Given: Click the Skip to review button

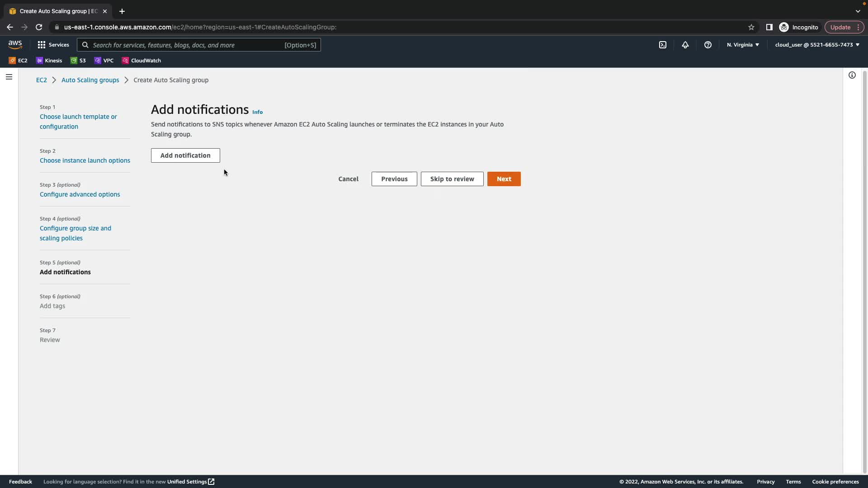Looking at the screenshot, I should [x=452, y=179].
